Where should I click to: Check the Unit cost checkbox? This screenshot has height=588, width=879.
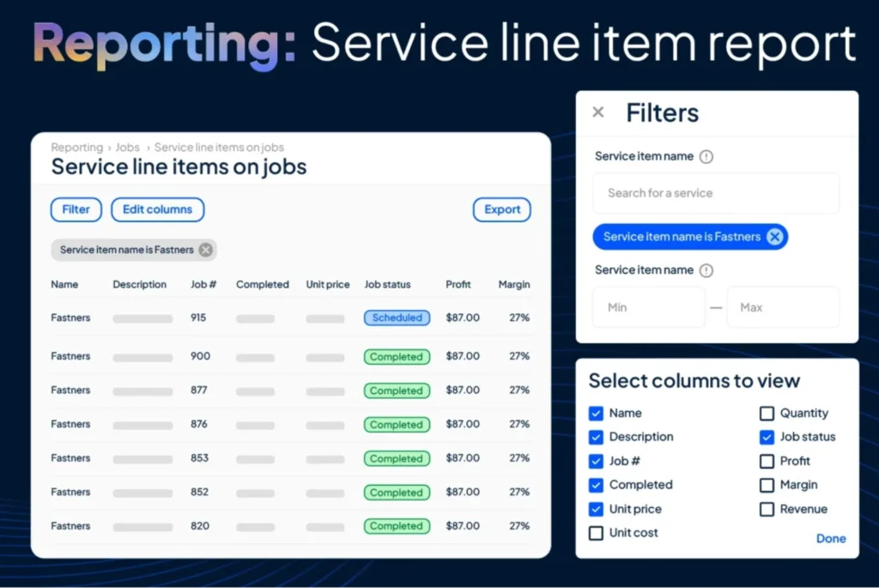point(596,533)
